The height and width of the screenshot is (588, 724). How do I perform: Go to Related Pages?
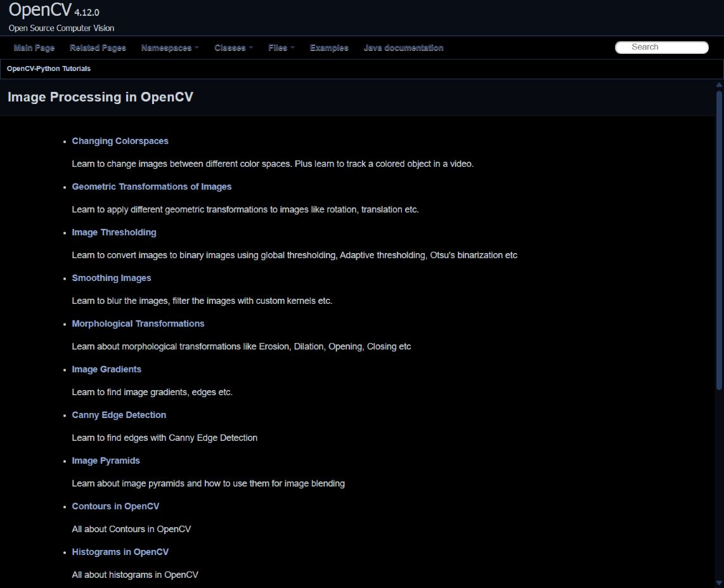coord(98,48)
